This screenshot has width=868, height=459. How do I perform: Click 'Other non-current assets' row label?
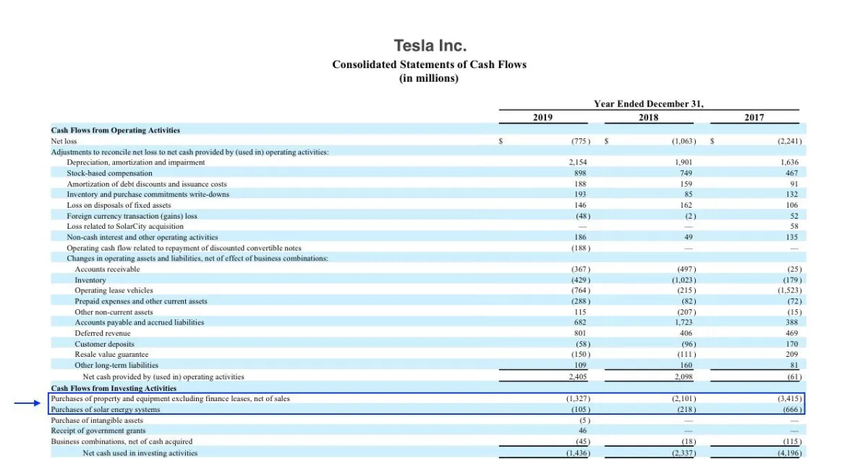click(x=114, y=311)
